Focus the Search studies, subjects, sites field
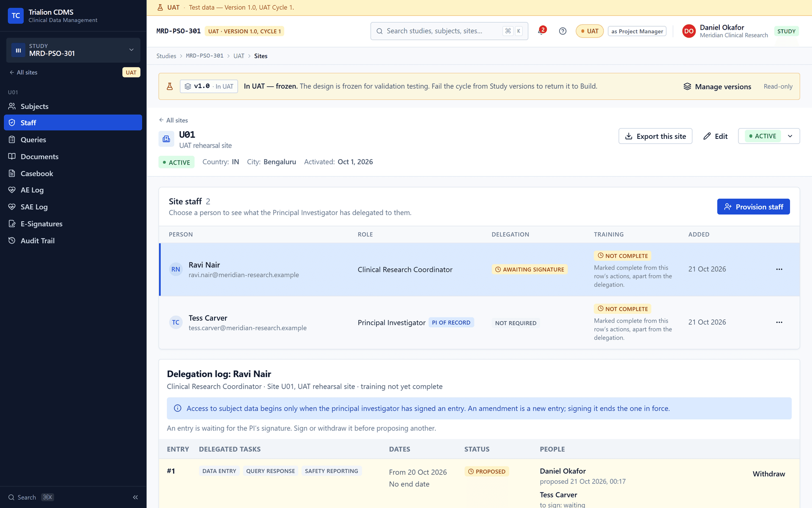The image size is (812, 508). tap(449, 31)
